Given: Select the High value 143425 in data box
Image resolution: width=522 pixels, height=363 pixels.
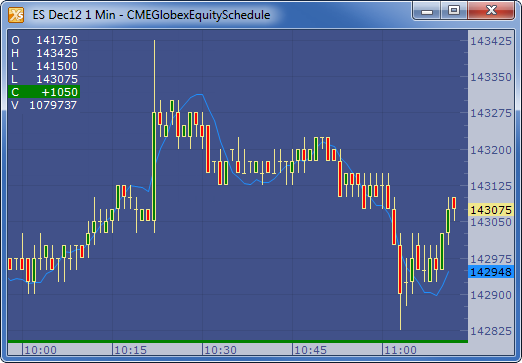Looking at the screenshot, I should click(x=57, y=53).
